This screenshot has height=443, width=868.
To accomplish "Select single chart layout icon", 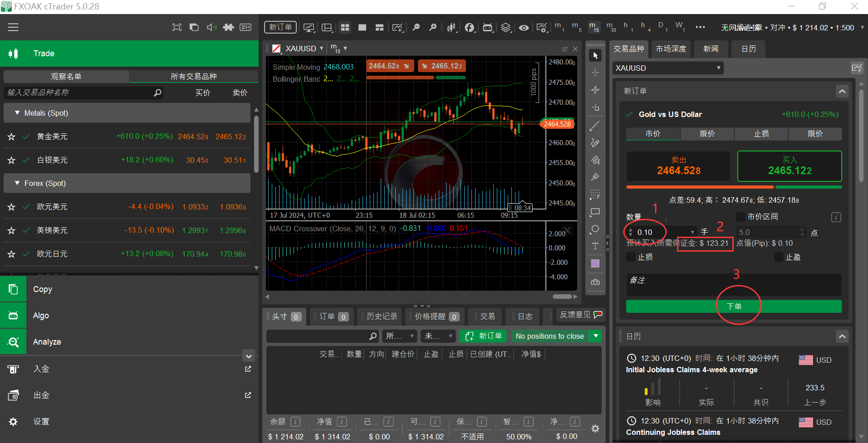I will (x=362, y=28).
